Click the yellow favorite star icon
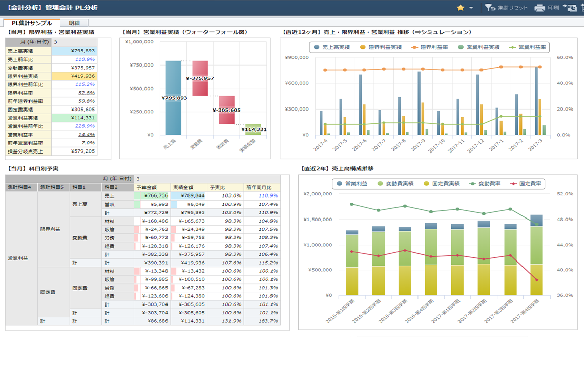 click(461, 8)
